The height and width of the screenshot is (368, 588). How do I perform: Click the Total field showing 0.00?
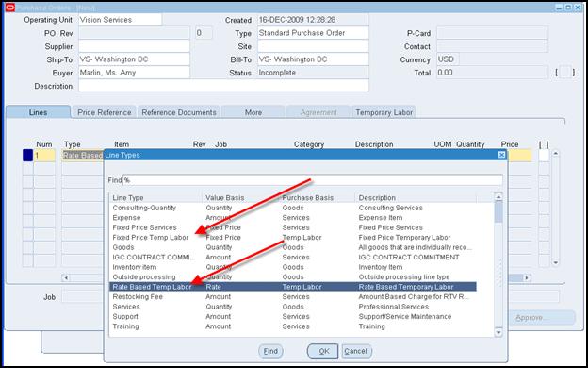[x=492, y=73]
